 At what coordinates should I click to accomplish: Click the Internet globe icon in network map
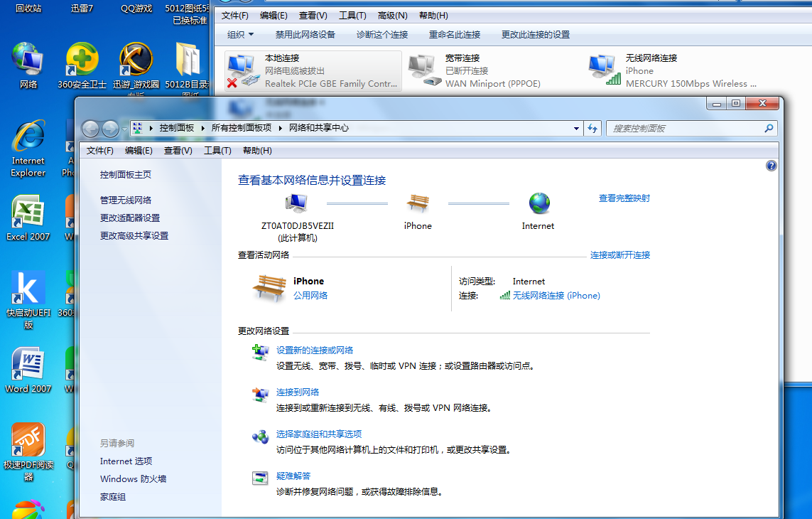pos(538,203)
